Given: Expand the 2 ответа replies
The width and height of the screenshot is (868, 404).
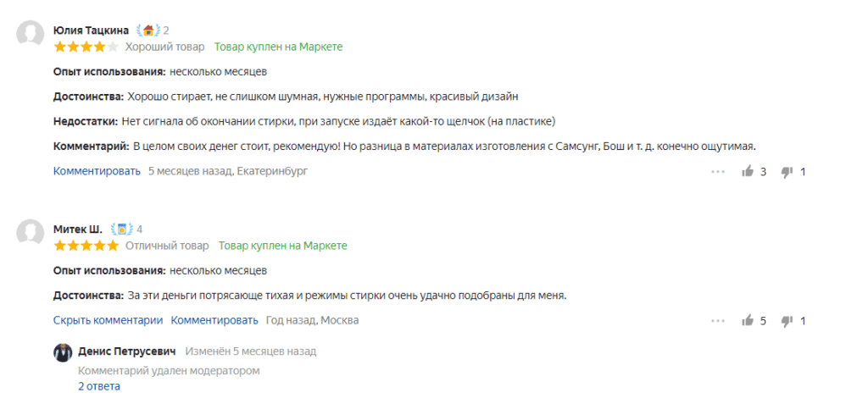Looking at the screenshot, I should click(99, 386).
